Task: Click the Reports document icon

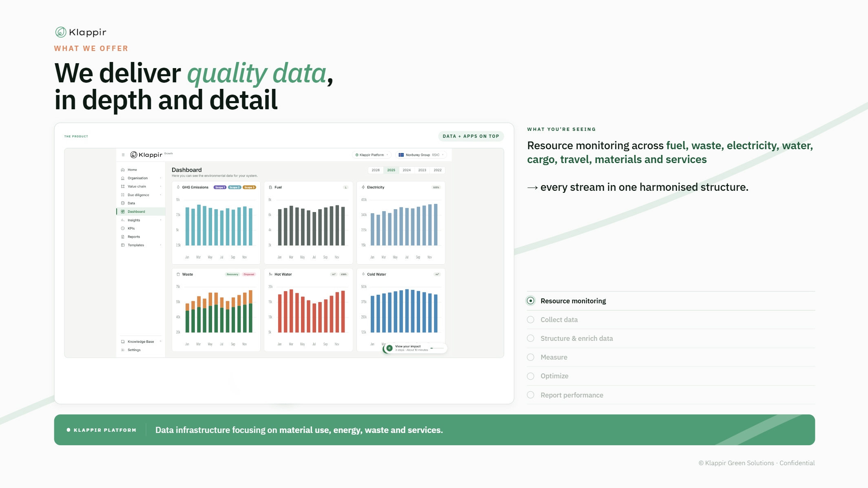Action: click(x=123, y=237)
